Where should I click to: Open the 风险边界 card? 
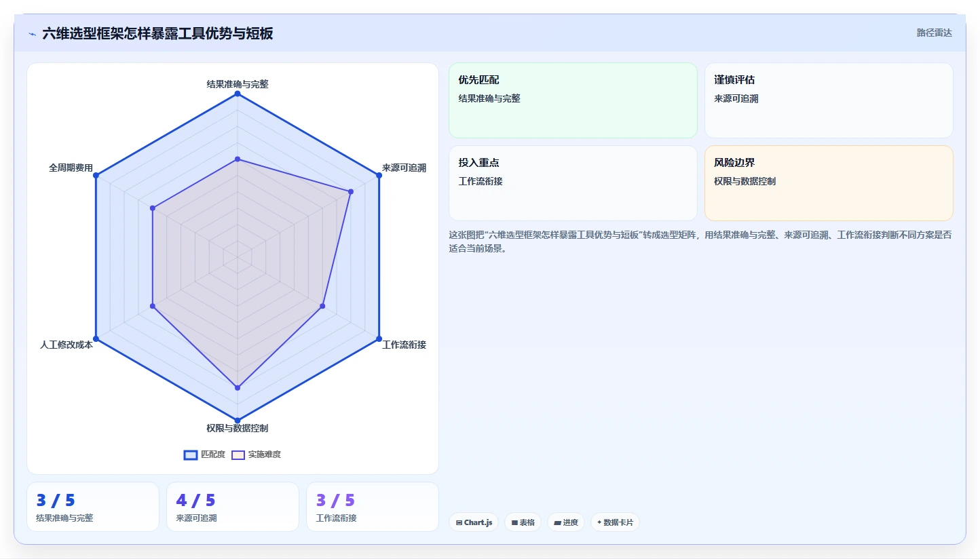tap(829, 183)
